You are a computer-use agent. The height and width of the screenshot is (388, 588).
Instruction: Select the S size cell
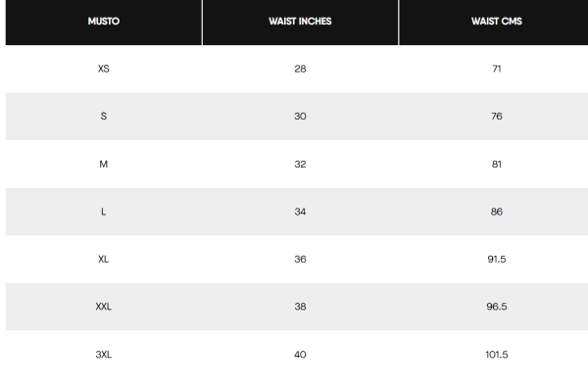104,117
